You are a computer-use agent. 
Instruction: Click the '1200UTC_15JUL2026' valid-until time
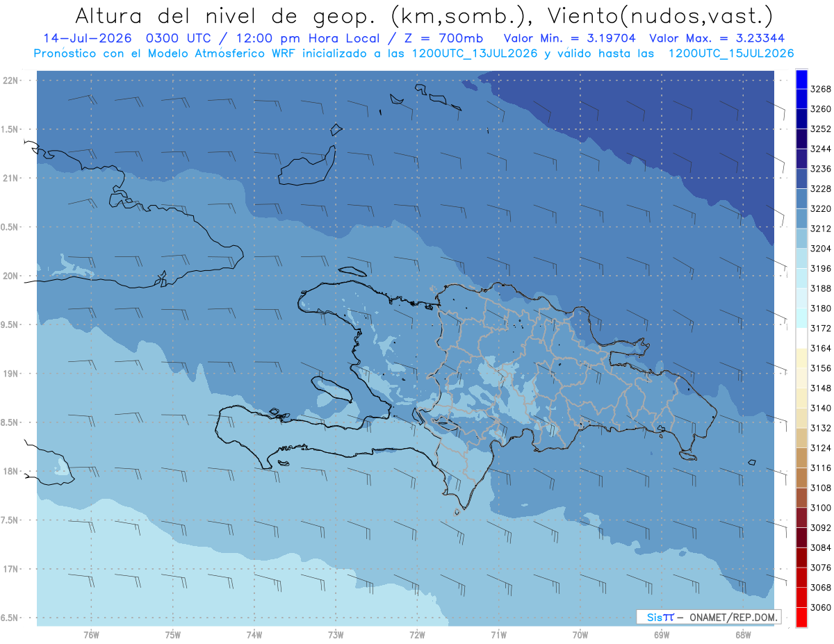coord(731,53)
